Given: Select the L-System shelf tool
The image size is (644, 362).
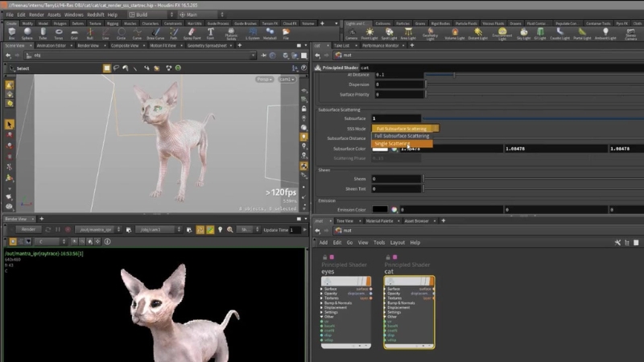Looking at the screenshot, I should click(x=254, y=34).
